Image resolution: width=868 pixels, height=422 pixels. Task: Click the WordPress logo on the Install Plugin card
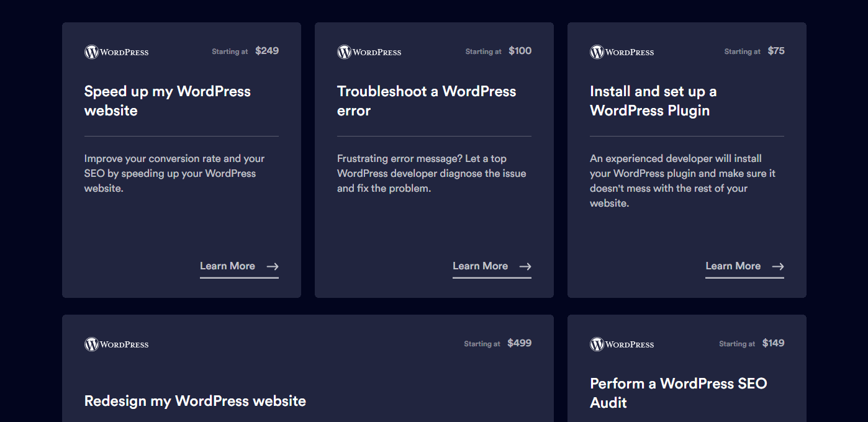point(622,52)
